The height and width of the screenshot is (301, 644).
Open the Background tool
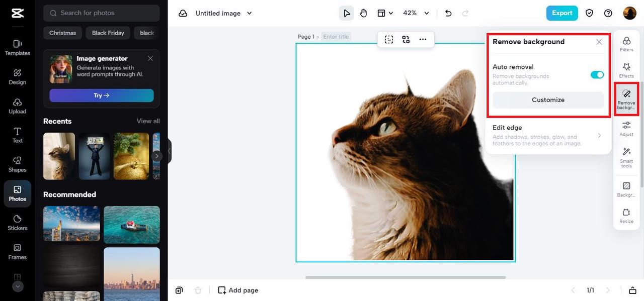[x=626, y=189]
